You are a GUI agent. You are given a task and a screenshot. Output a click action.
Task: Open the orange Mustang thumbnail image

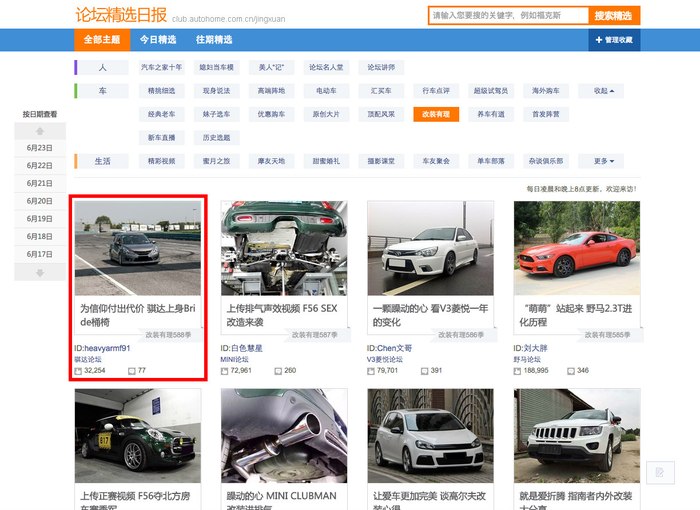577,247
